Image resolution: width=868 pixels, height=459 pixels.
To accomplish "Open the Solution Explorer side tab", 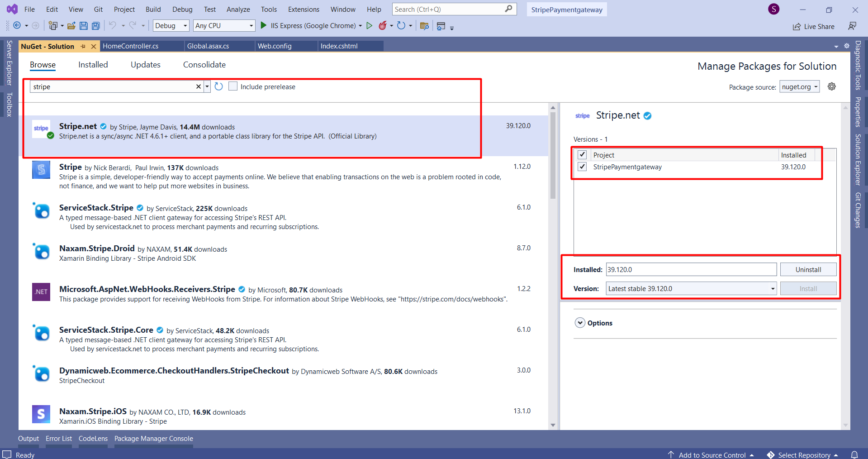I will [858, 159].
